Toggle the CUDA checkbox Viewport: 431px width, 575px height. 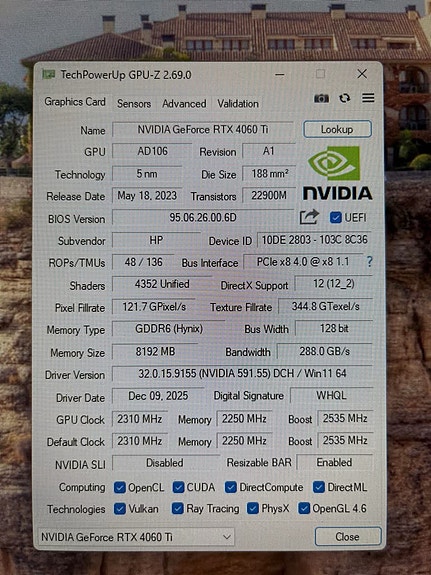(178, 487)
